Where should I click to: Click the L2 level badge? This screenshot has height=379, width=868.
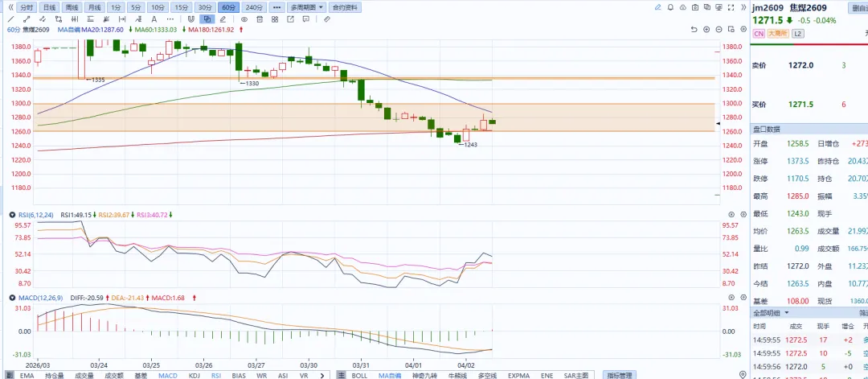coord(798,34)
